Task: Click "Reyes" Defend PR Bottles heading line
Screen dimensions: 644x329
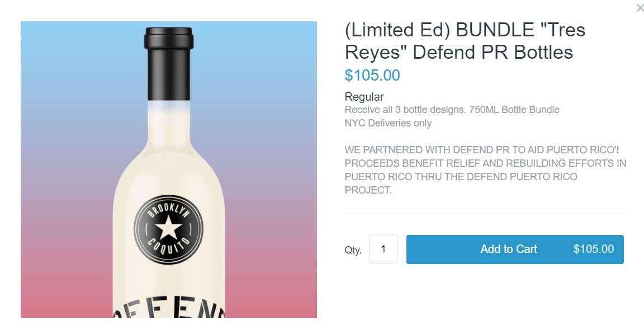Action: click(x=458, y=52)
